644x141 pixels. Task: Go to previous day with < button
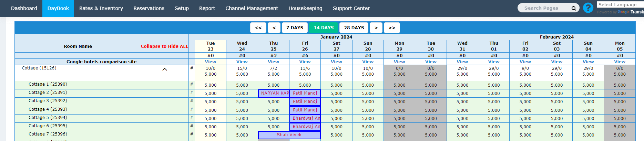[x=274, y=28]
